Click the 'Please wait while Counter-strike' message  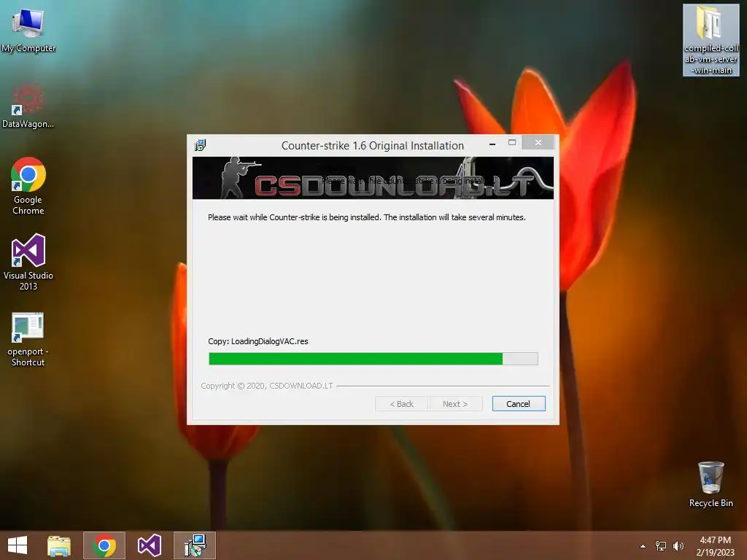pos(367,217)
